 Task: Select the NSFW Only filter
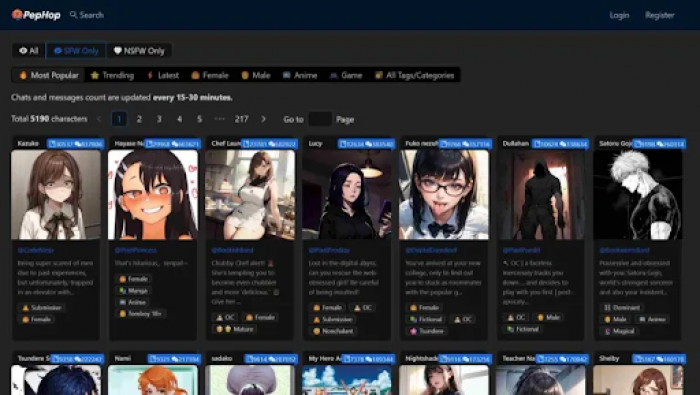pos(139,50)
